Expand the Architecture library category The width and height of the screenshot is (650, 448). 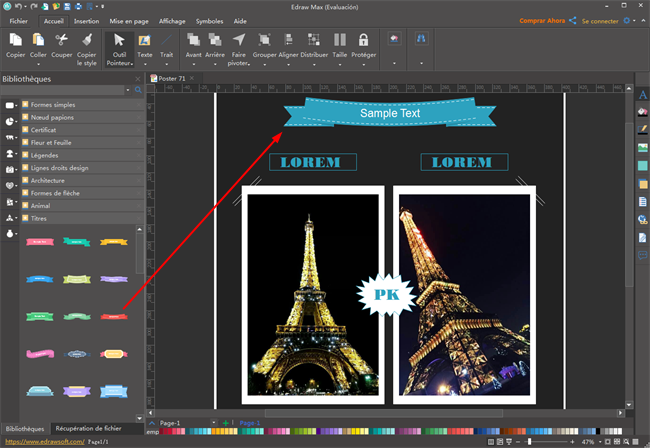(50, 181)
